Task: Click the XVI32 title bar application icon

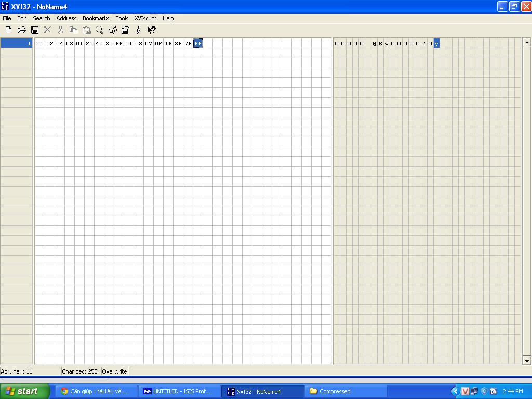Action: click(5, 6)
